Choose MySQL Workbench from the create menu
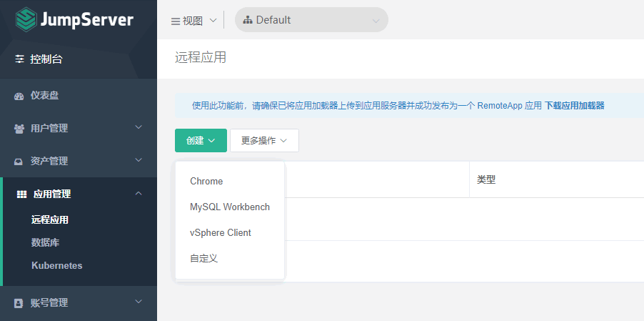 point(230,207)
